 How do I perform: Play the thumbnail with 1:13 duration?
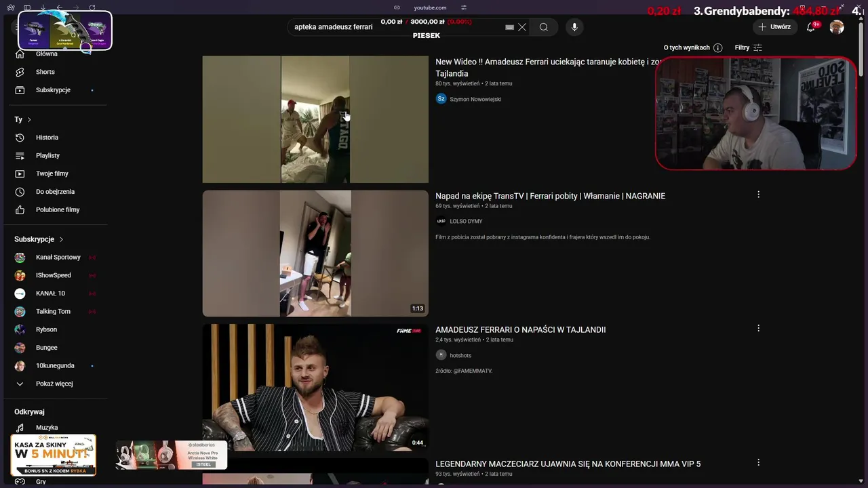tap(315, 253)
